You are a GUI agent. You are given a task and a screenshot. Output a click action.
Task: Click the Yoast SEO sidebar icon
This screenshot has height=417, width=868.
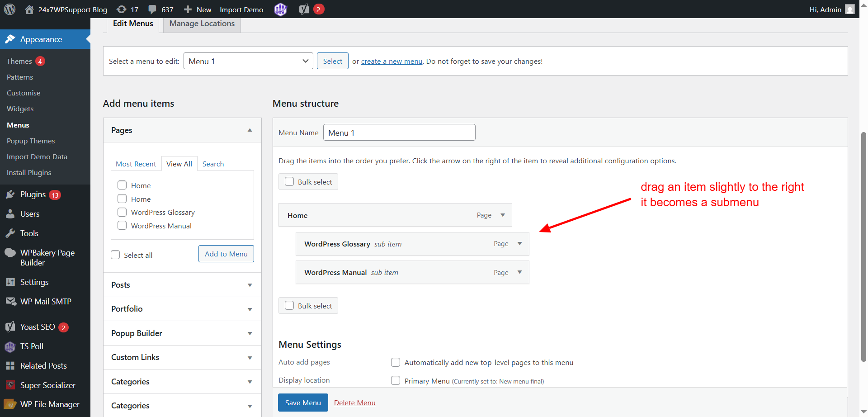point(10,327)
